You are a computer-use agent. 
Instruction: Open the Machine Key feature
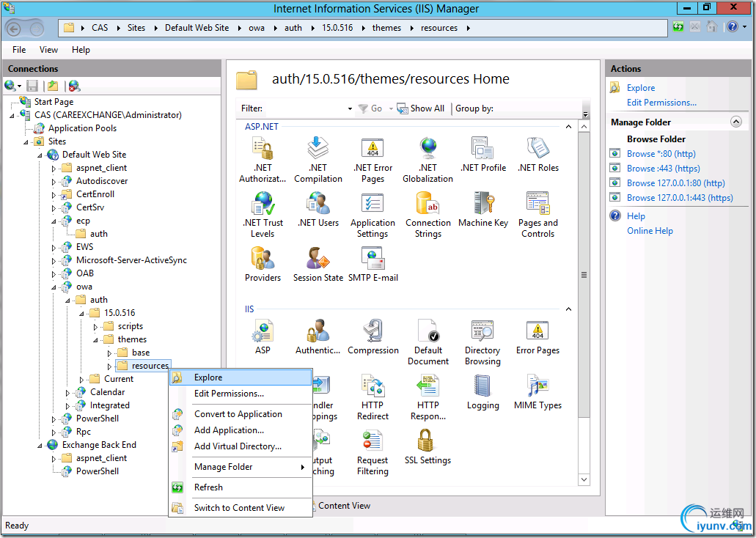point(483,209)
